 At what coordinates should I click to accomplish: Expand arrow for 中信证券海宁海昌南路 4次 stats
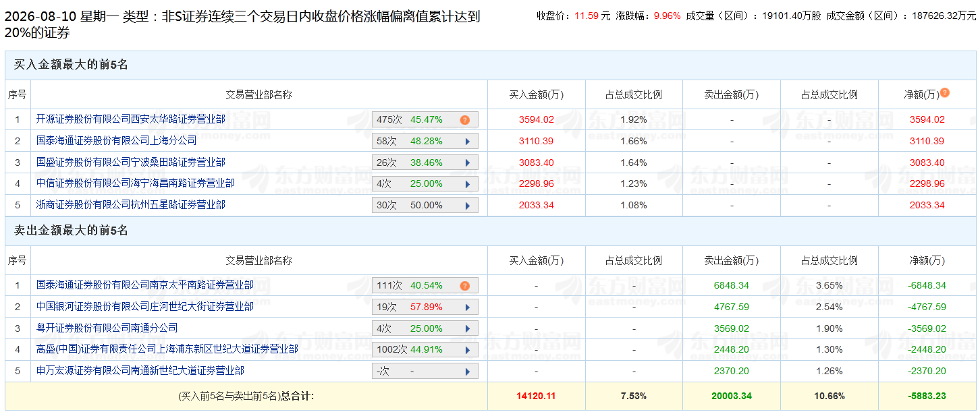[x=467, y=184]
